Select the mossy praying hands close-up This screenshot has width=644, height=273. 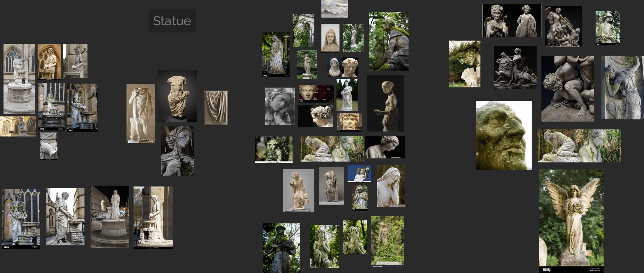(x=465, y=64)
